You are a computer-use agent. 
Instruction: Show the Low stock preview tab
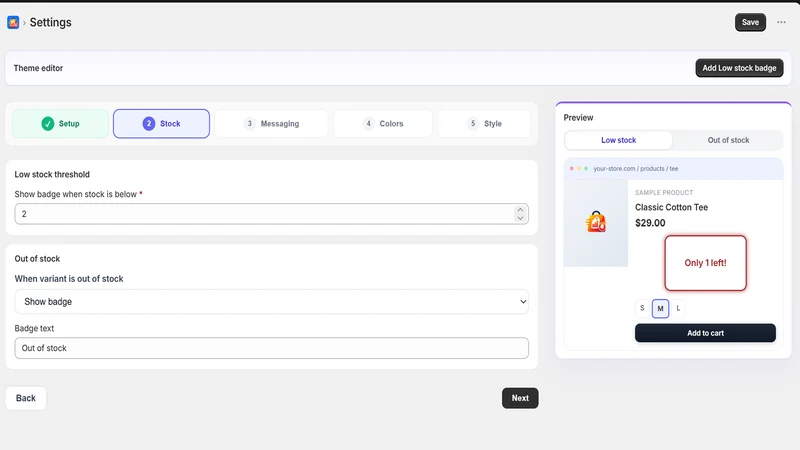point(618,140)
